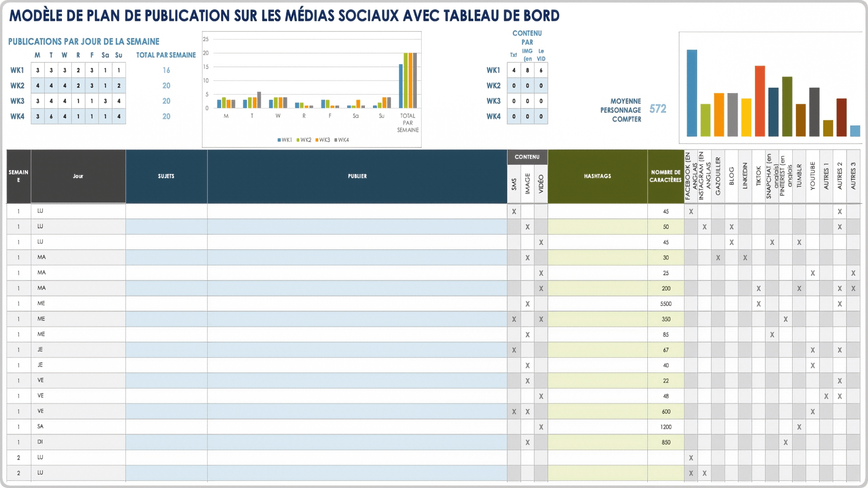Click the SMS X mark in the 600 row
Viewport: 868px width, 488px height.
tap(514, 412)
